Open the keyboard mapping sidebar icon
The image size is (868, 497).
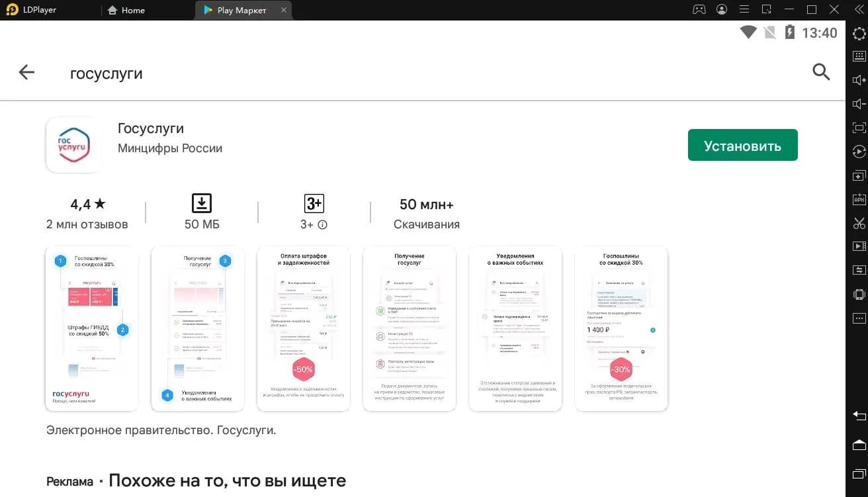[x=859, y=56]
